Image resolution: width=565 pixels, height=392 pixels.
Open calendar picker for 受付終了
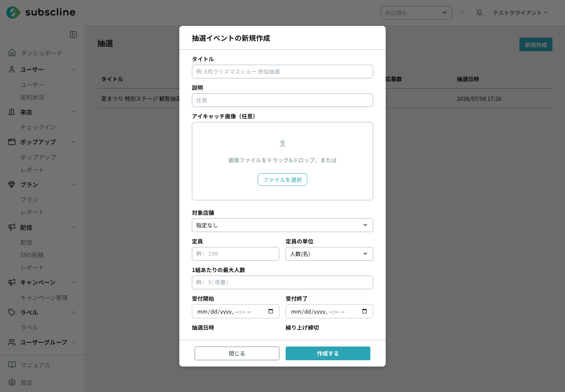click(x=365, y=311)
